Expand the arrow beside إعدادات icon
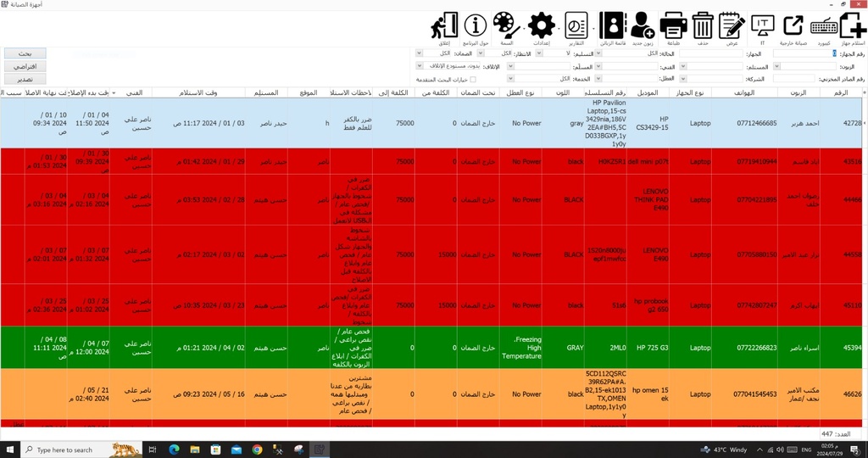The height and width of the screenshot is (458, 868). tap(559, 29)
